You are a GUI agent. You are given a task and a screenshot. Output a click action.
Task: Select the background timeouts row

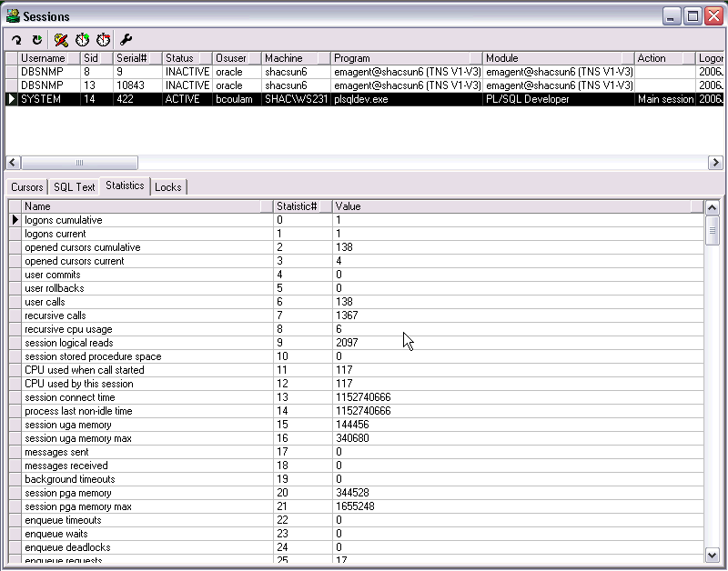[x=356, y=479]
